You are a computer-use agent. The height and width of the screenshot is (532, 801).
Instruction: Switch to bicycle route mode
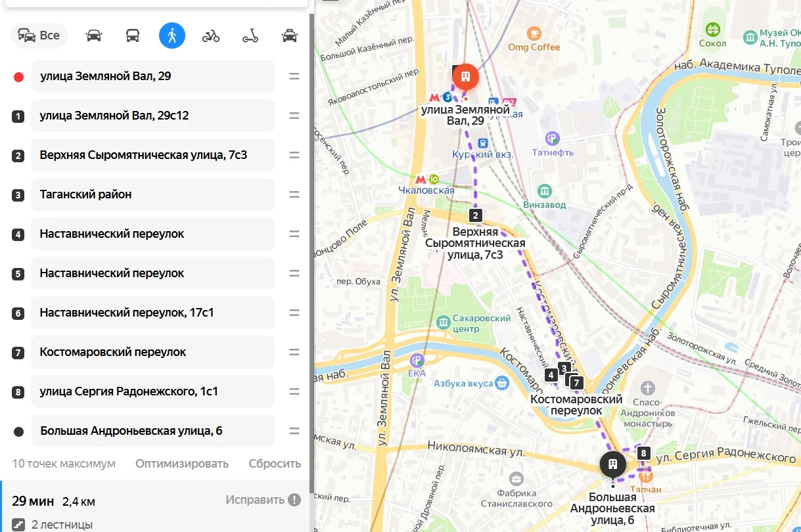[211, 35]
